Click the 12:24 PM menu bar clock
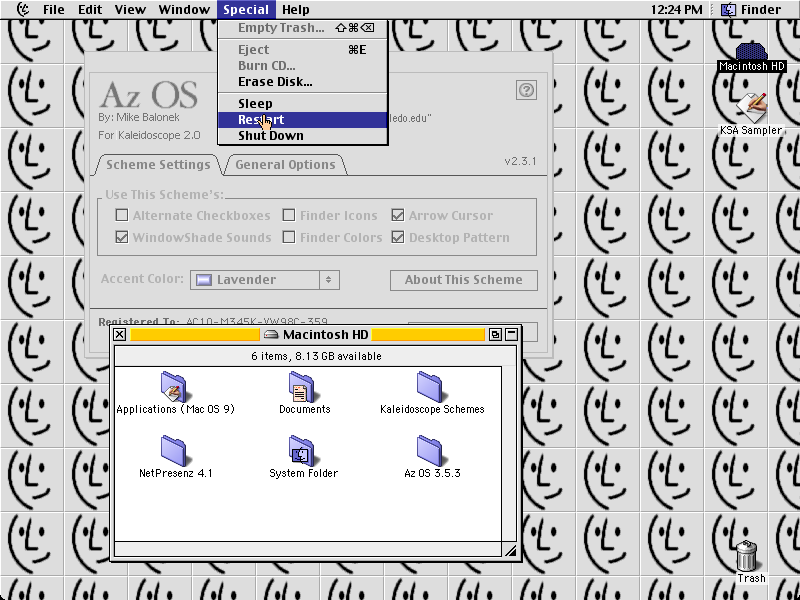Viewport: 800px width, 600px height. tap(677, 9)
